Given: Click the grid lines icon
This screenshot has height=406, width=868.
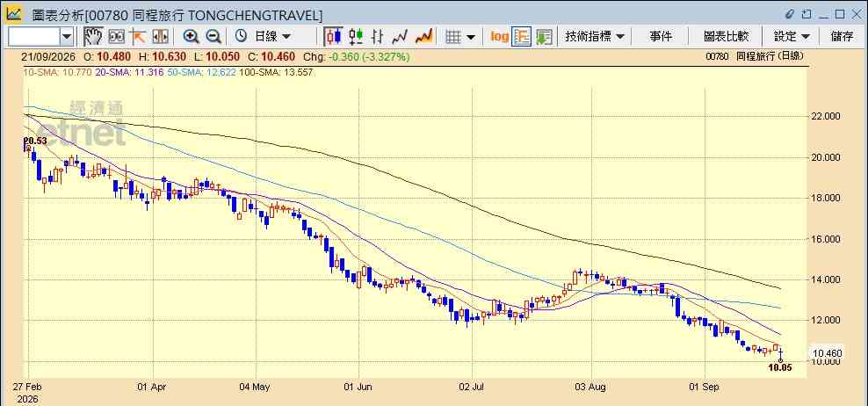Looking at the screenshot, I should click(x=453, y=37).
